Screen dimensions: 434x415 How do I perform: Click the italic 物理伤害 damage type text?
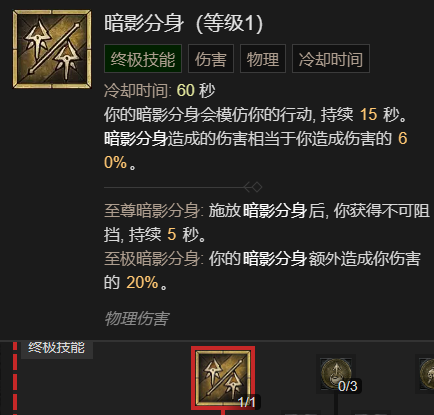(x=137, y=319)
